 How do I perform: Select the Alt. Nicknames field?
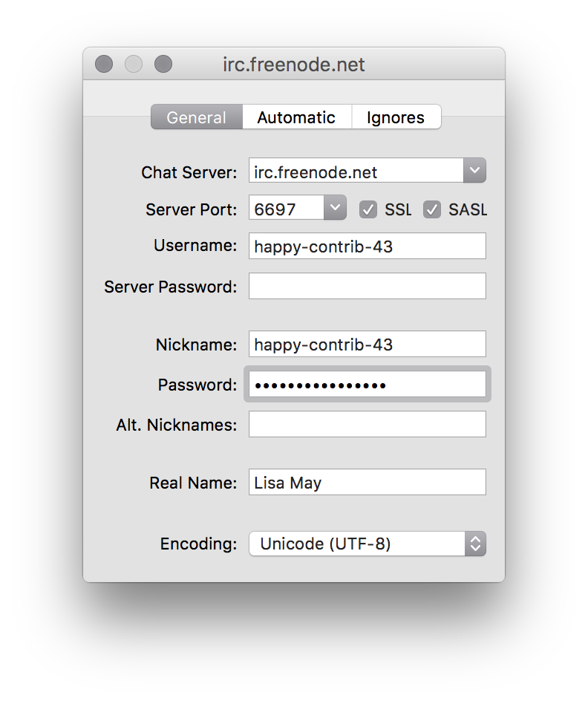367,424
